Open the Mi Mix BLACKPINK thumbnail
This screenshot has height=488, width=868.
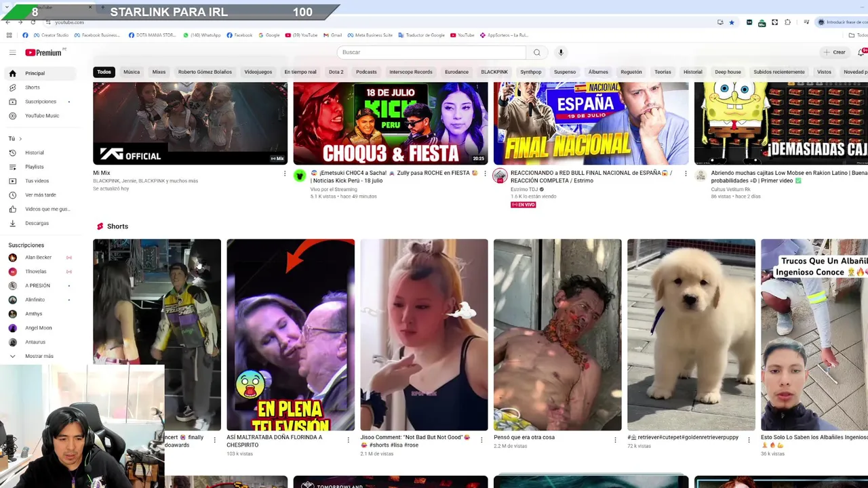tap(190, 123)
